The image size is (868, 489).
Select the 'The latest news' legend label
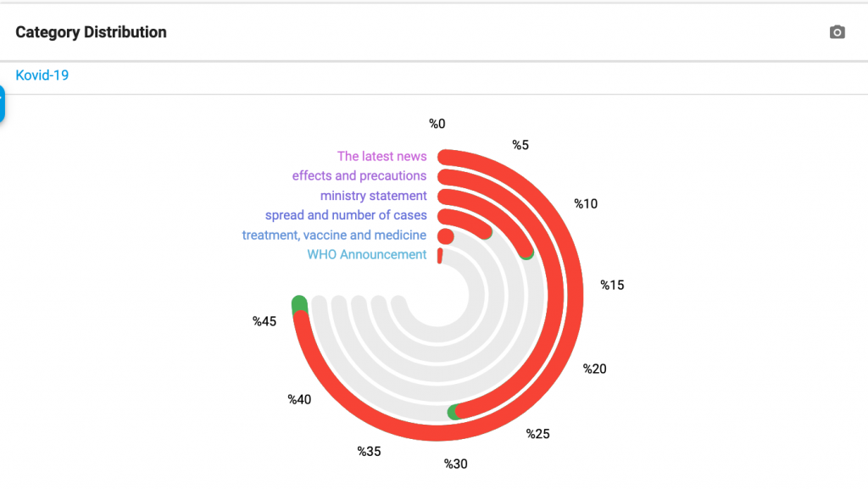382,156
